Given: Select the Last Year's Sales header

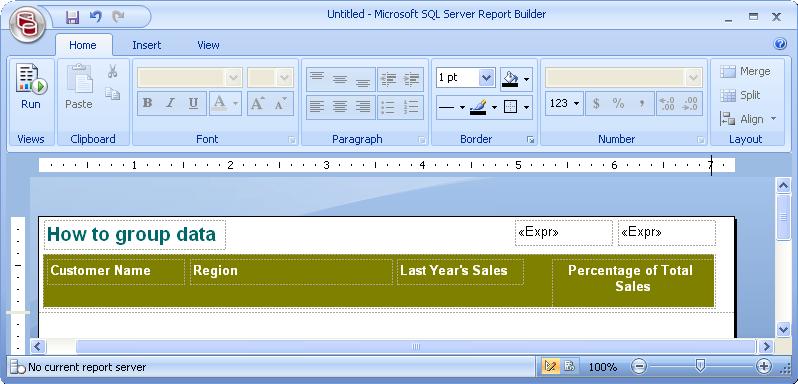Looking at the screenshot, I should coord(460,272).
